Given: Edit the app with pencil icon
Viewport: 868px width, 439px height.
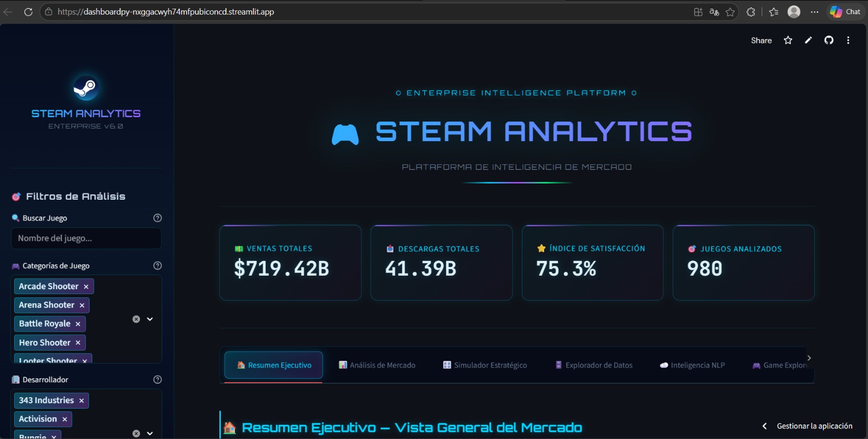Looking at the screenshot, I should (808, 40).
